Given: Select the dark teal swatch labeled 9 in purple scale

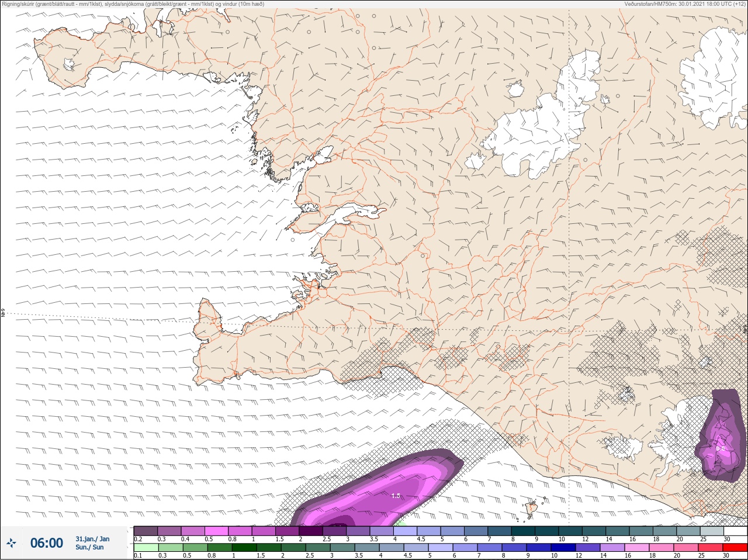Looking at the screenshot, I should point(546,531).
